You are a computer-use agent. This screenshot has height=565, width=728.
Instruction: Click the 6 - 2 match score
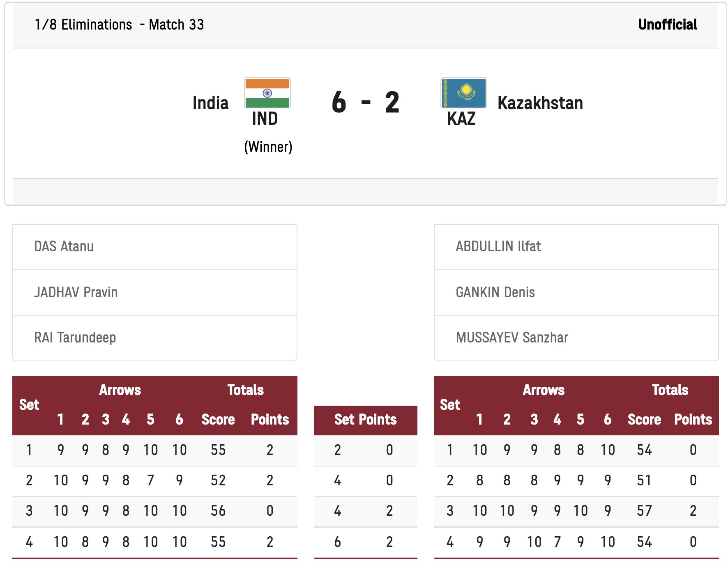coord(365,103)
